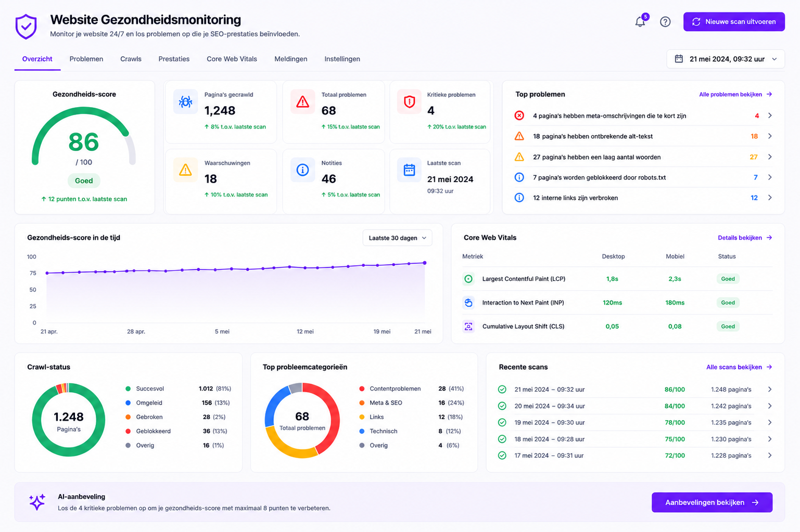Click the last scan calendar icon
This screenshot has width=800, height=532.
(410, 170)
